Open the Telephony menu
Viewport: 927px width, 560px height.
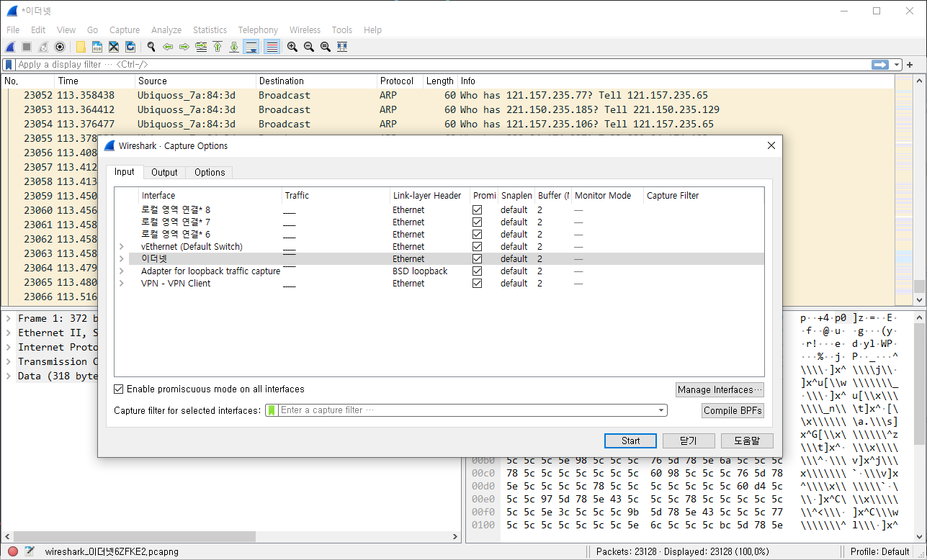[258, 30]
